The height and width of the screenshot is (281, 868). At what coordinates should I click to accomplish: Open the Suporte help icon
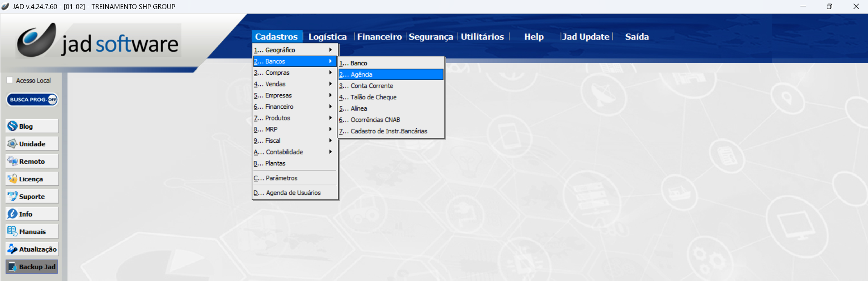click(x=12, y=196)
